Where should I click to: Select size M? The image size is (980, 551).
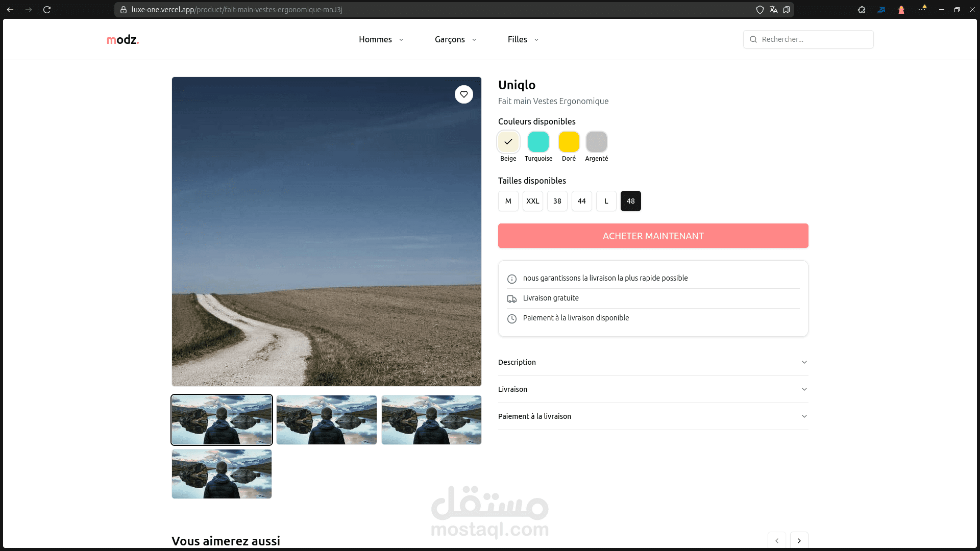coord(508,201)
